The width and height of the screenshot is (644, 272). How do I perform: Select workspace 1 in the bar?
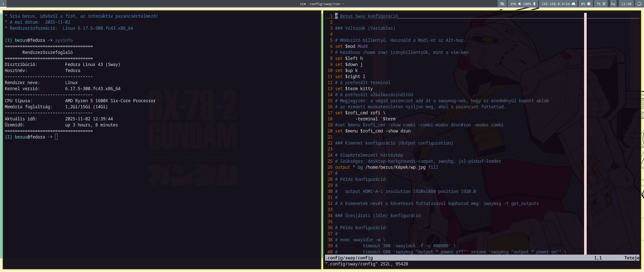(3, 4)
